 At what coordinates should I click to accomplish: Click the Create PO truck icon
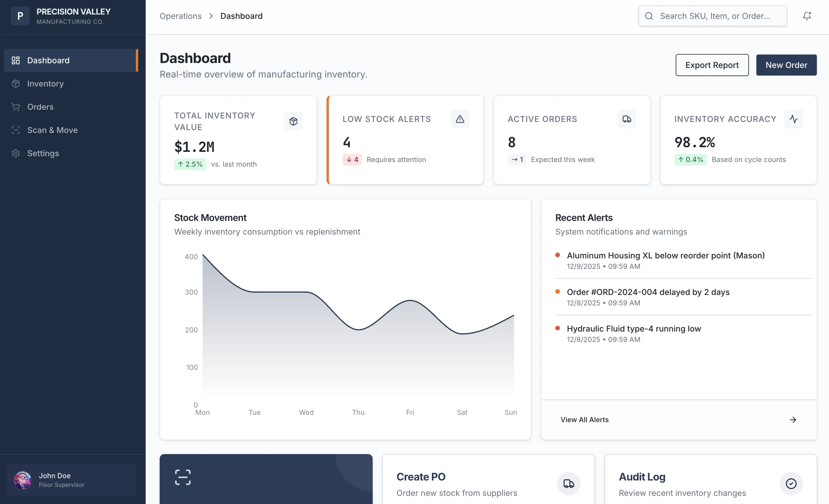569,483
